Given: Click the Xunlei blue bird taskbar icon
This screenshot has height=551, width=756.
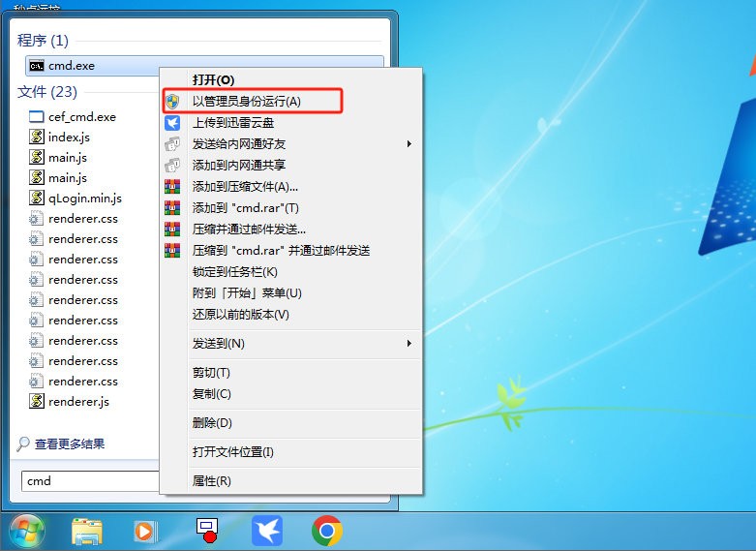Looking at the screenshot, I should [x=266, y=531].
